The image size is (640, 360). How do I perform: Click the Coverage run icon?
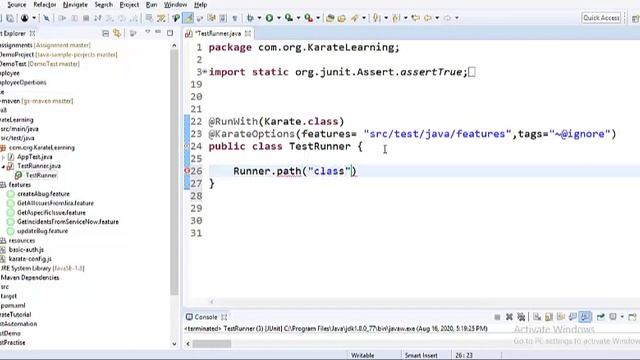coord(289,18)
